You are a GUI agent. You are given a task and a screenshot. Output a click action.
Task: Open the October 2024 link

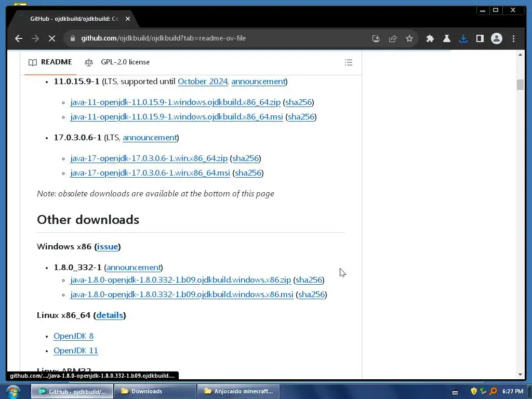click(203, 82)
